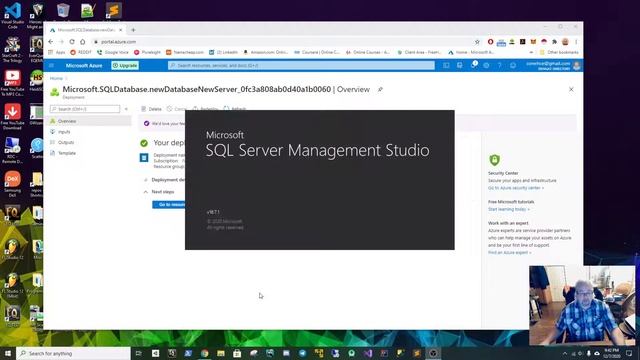
Task: Open the Chrome three-dot menu
Action: coord(576,42)
